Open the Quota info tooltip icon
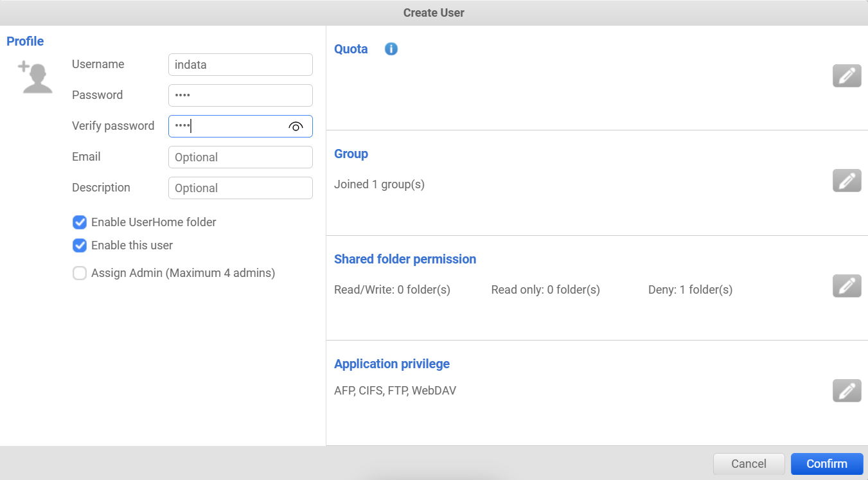 [391, 49]
